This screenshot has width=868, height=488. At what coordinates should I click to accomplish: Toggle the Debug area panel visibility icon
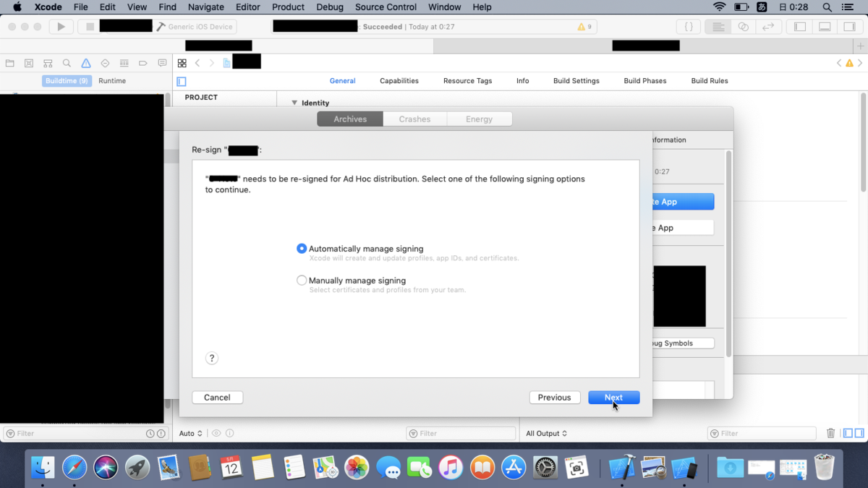(825, 27)
